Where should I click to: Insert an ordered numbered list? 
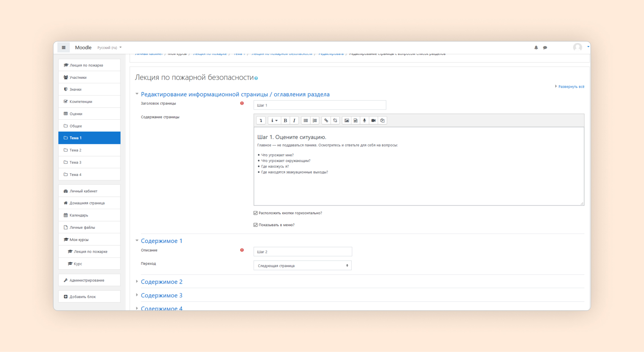click(x=315, y=120)
